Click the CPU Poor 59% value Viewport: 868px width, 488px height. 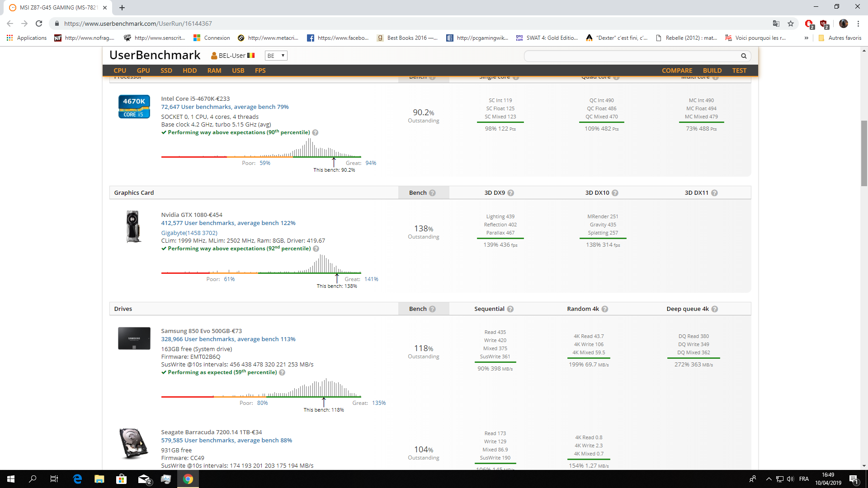(x=265, y=163)
